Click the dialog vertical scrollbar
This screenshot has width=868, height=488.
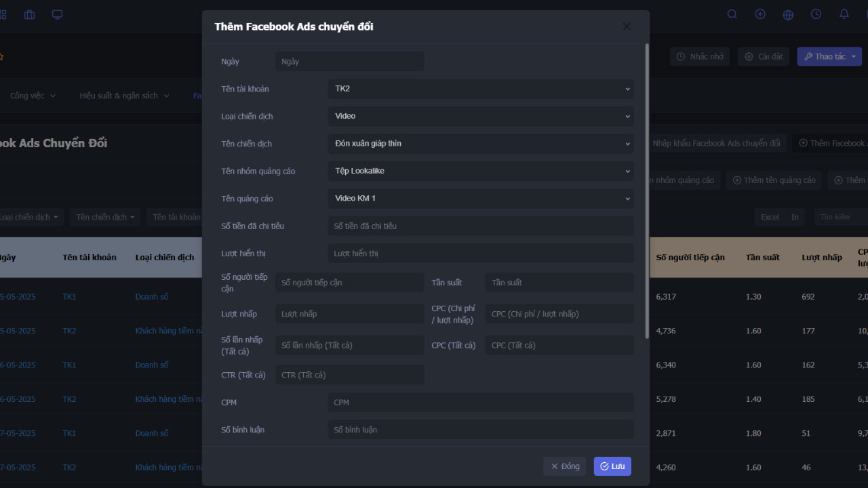646,190
